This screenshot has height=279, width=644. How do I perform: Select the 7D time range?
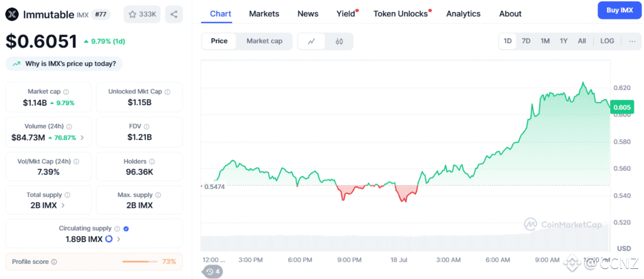(x=526, y=41)
